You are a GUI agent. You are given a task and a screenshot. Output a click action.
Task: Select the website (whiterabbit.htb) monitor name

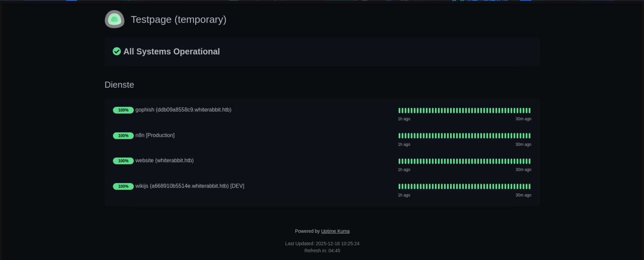pyautogui.click(x=164, y=160)
